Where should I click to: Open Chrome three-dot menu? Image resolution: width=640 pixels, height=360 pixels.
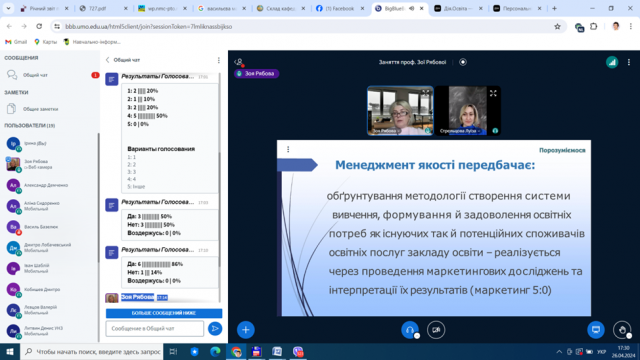tap(631, 27)
